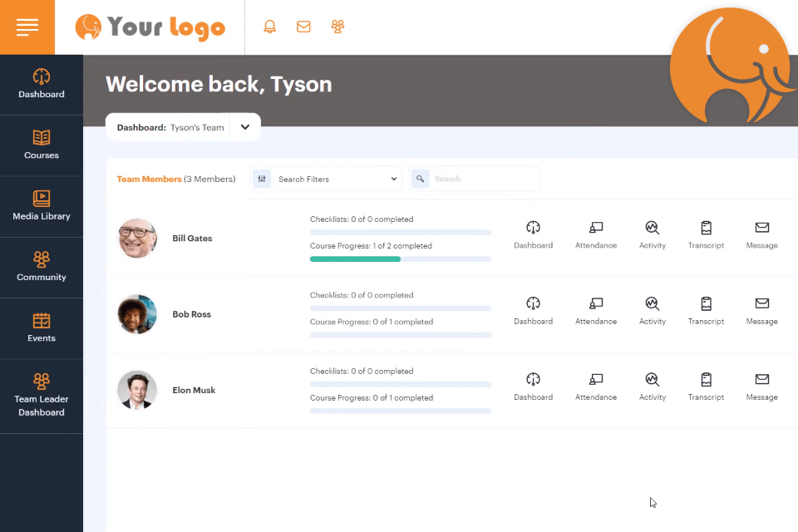Open Elon Musk's Transcript

[x=706, y=387]
